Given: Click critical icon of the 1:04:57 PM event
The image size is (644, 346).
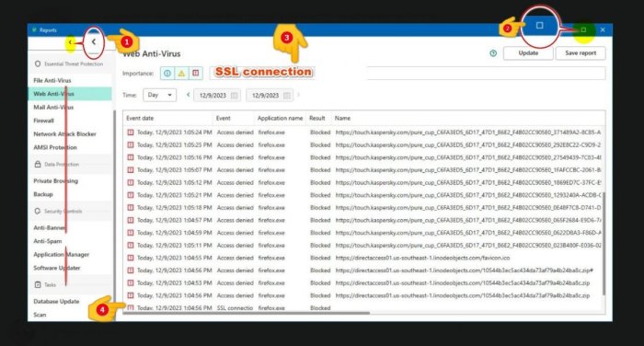Looking at the screenshot, I should 131,220.
